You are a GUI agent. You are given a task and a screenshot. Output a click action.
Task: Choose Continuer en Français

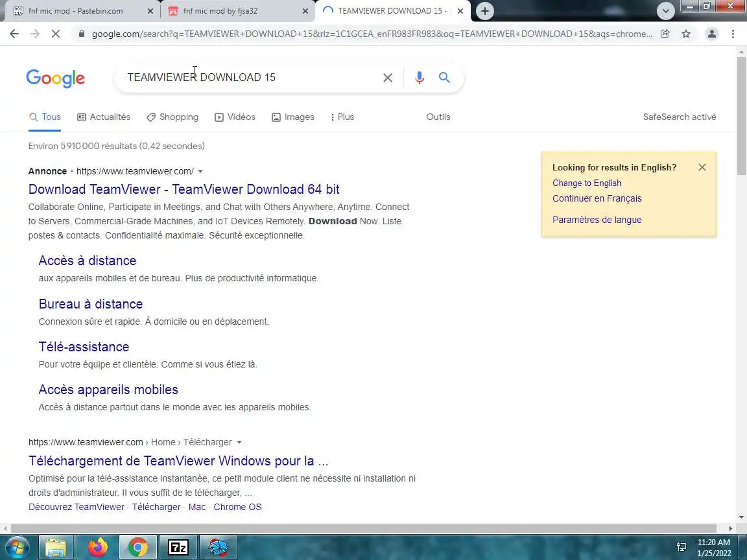(597, 198)
